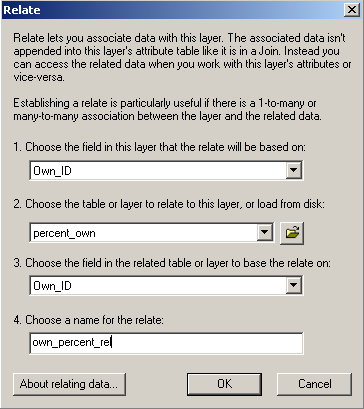Click the empty right part of relate name field
Screen dimensions: 364x409
(x=207, y=343)
